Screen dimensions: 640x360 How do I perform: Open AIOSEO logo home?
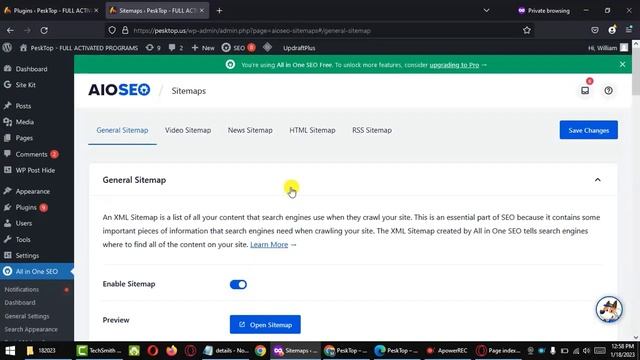tap(119, 90)
